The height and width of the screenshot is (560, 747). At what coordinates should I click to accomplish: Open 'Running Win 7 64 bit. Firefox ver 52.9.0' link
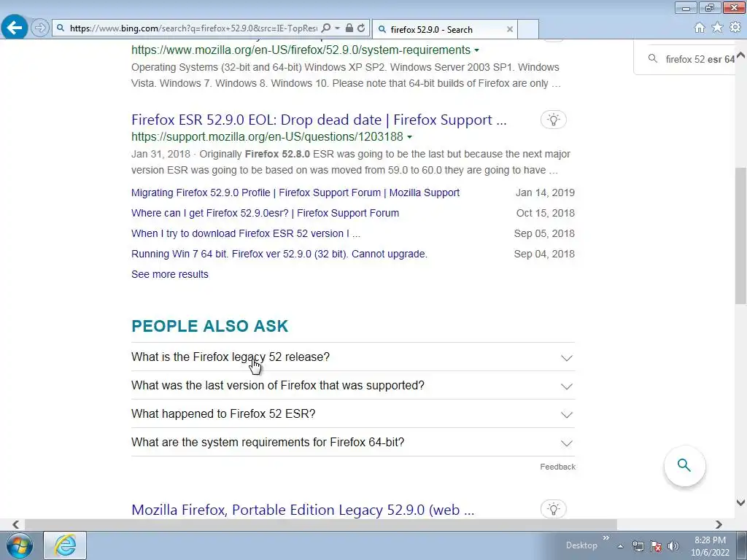click(279, 254)
